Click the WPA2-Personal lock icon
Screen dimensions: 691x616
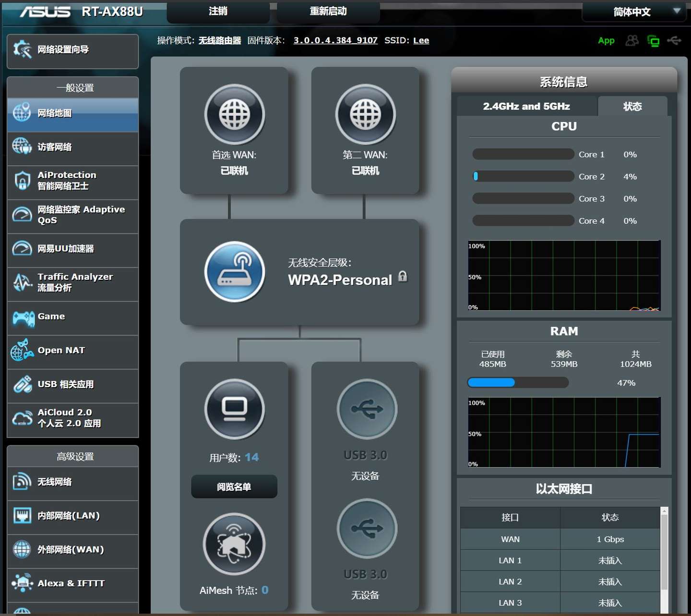403,276
